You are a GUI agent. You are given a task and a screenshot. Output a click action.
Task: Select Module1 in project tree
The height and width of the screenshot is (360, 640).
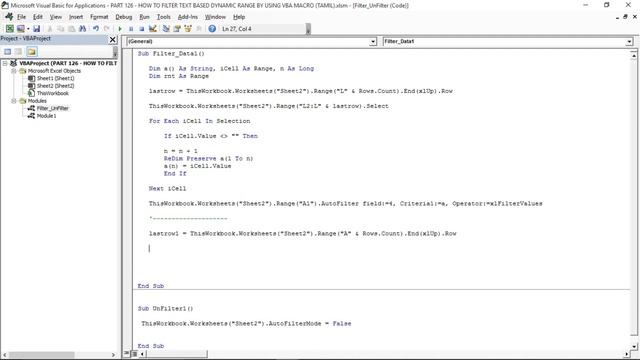click(x=46, y=116)
